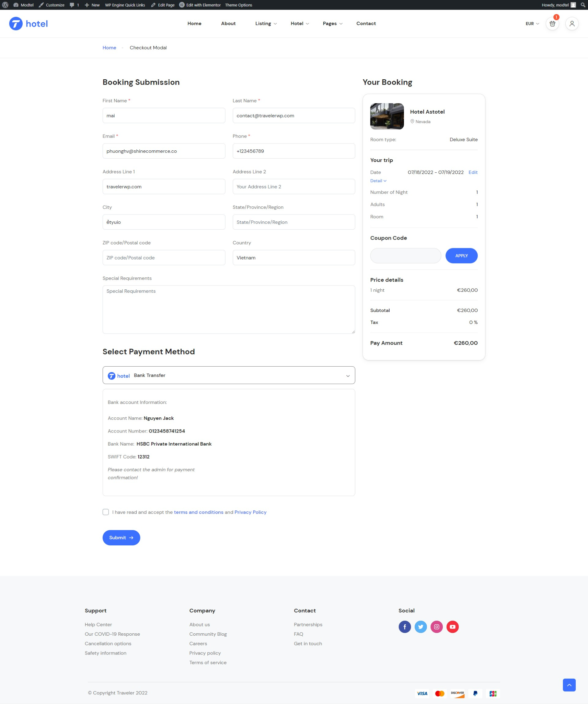
Task: Expand the trip Detail section
Action: click(x=378, y=181)
